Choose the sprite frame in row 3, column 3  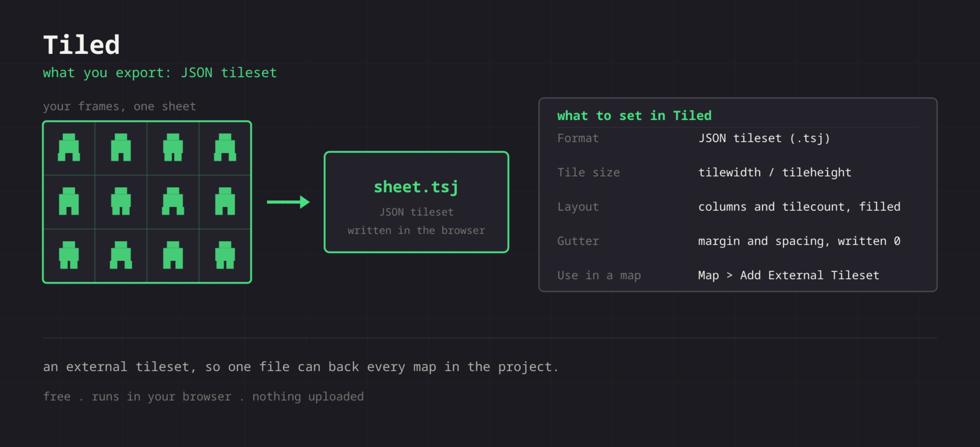pyautogui.click(x=173, y=255)
